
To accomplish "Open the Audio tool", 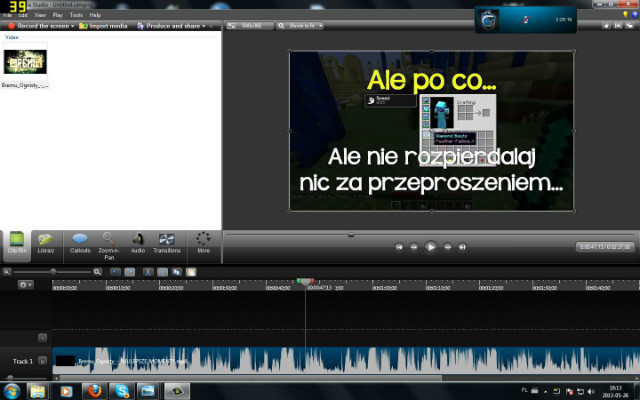I will pyautogui.click(x=138, y=244).
